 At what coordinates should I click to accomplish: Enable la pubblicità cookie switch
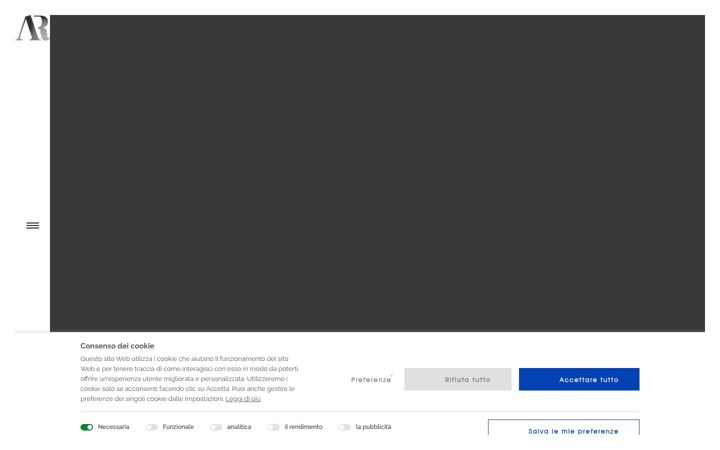[x=344, y=427]
